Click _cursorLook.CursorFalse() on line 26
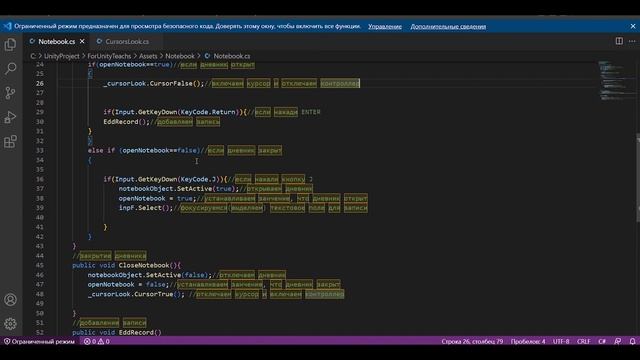Screen dimensions: 640x360 pyautogui.click(x=153, y=83)
